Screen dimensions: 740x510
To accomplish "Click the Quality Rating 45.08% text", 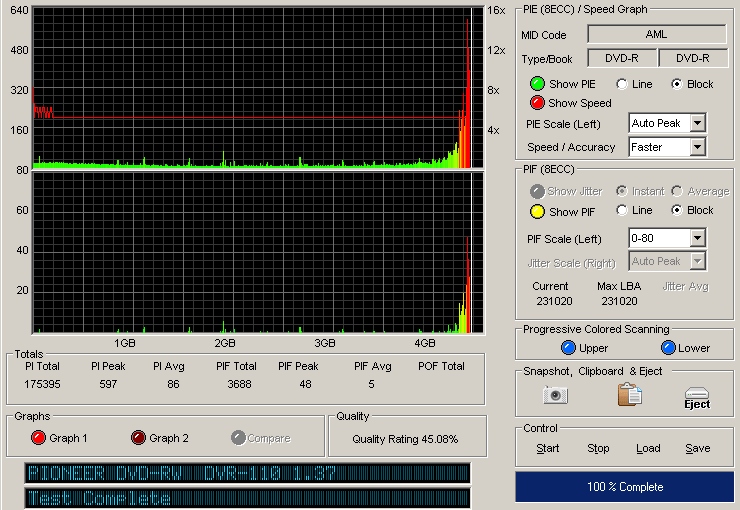I will (x=405, y=439).
